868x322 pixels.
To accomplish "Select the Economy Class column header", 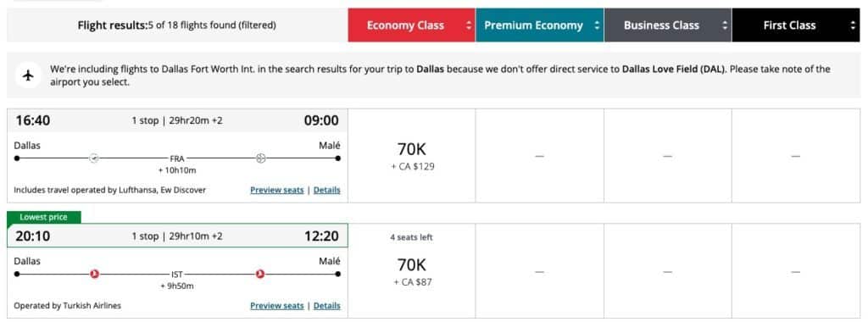I will [411, 25].
